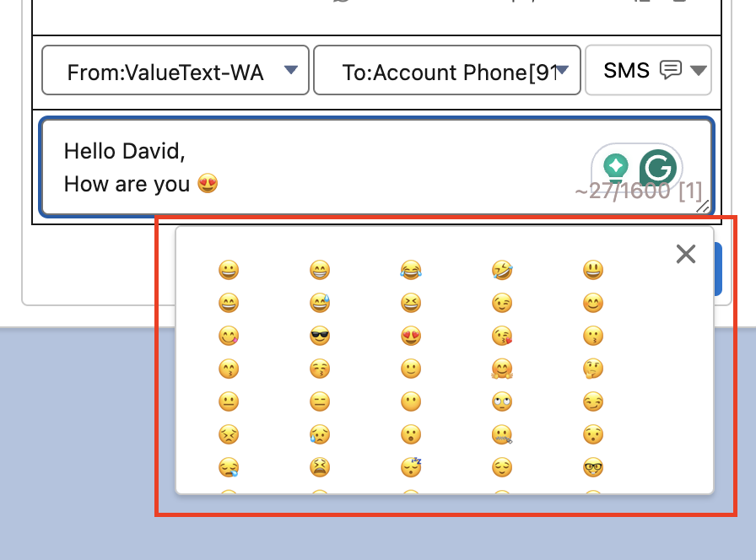Insert the heart-eyes emoji from picker
Image resolution: width=756 pixels, height=560 pixels.
pos(411,336)
